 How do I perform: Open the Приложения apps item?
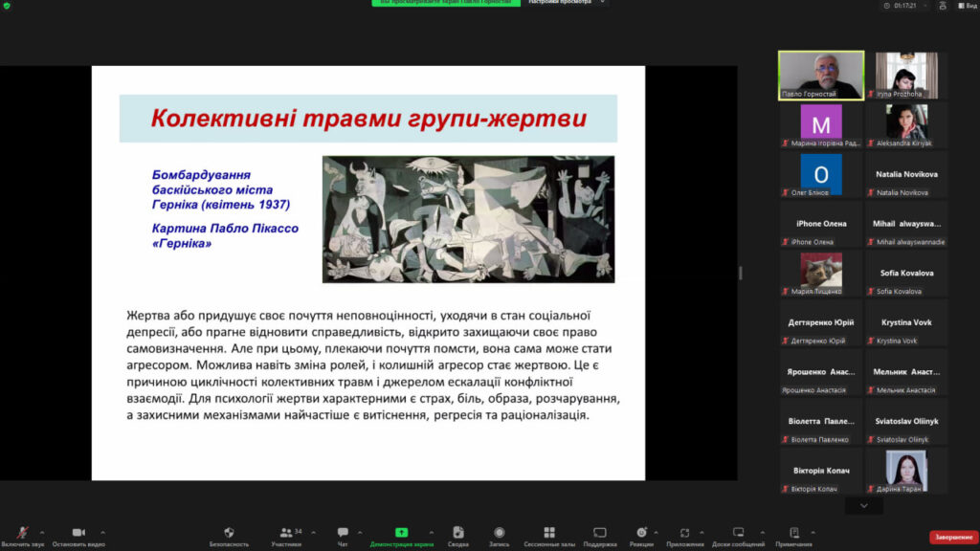(685, 534)
